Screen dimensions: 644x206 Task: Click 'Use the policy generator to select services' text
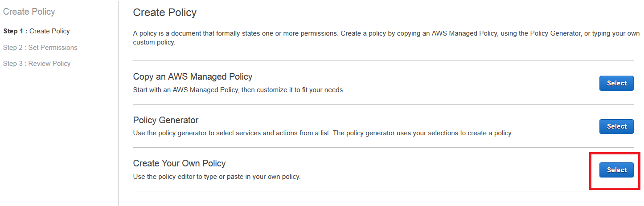323,133
